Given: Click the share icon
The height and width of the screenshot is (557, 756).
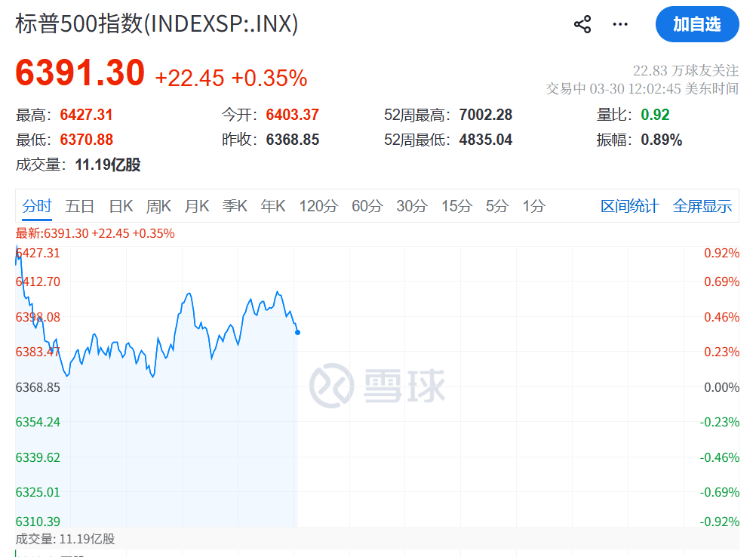Looking at the screenshot, I should tap(582, 24).
